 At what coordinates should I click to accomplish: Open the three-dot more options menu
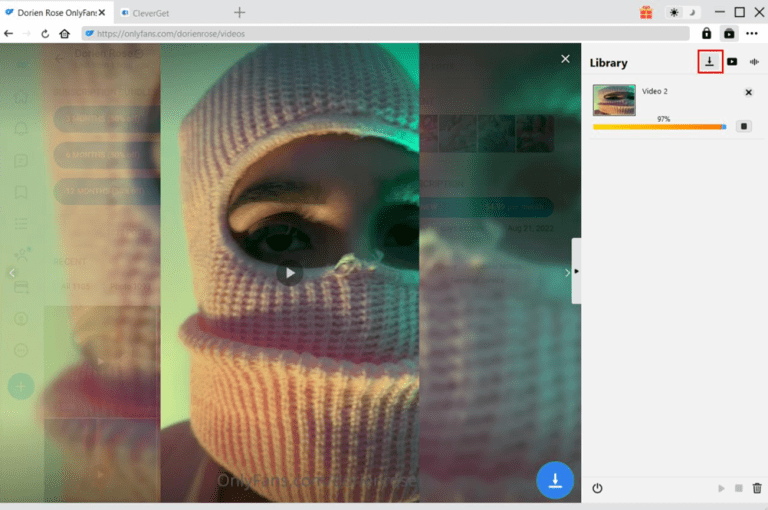[752, 33]
